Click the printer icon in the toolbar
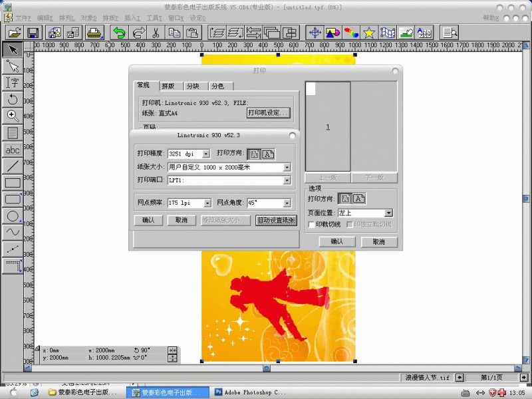Screen dimensions: 532x399 pyautogui.click(x=94, y=32)
